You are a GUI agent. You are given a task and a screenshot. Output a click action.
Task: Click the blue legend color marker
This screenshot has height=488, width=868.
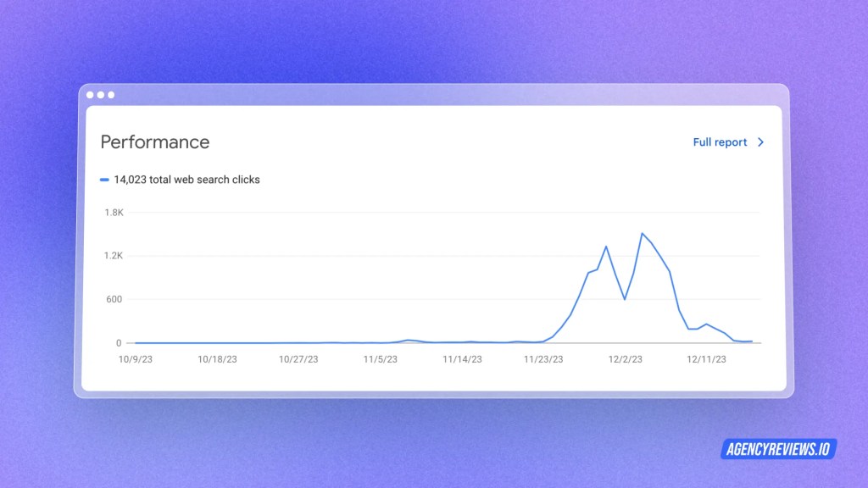click(x=104, y=180)
